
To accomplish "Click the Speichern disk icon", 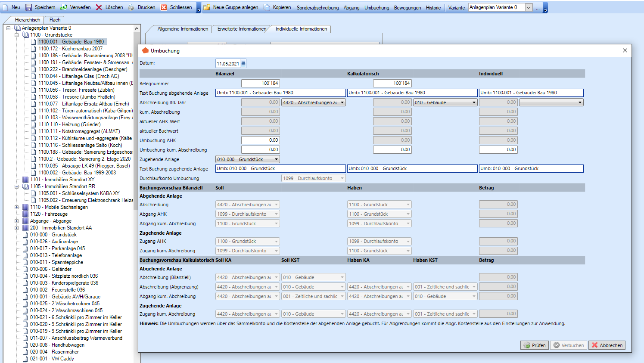I will [28, 7].
